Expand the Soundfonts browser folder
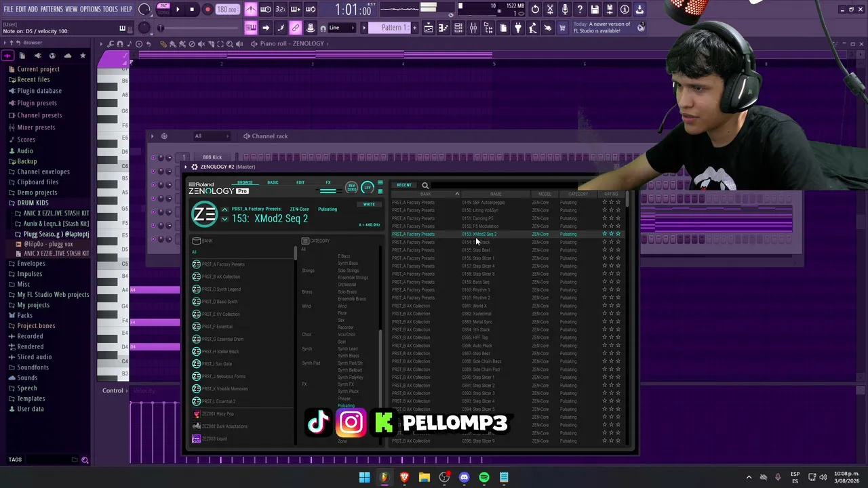Screen dimensions: 868x488 [x=33, y=367]
